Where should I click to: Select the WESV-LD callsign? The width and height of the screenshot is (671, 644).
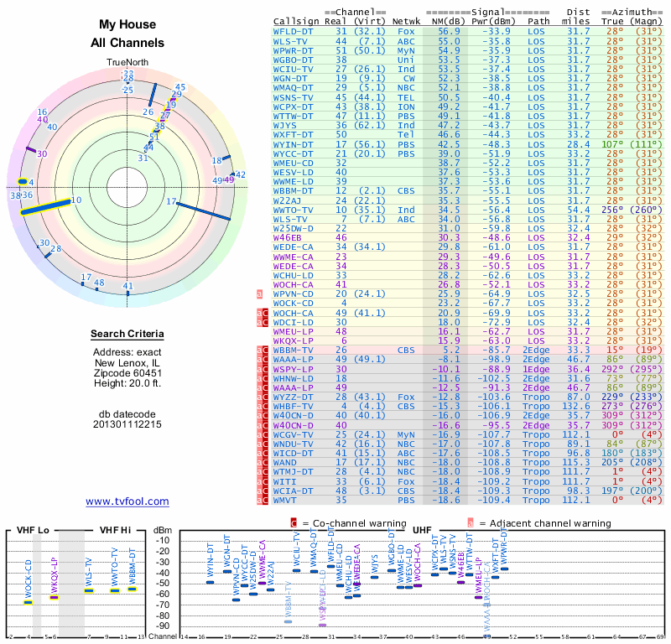coord(293,173)
